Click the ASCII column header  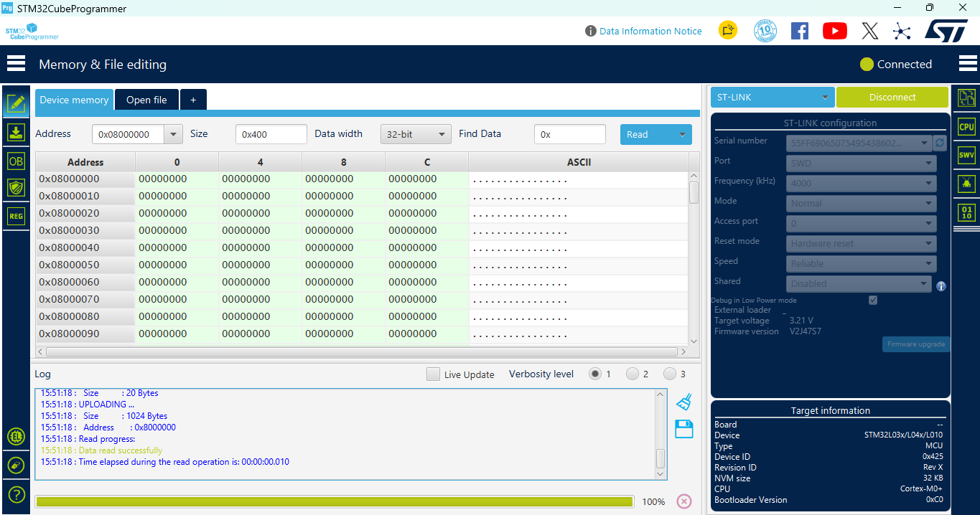[x=579, y=162]
